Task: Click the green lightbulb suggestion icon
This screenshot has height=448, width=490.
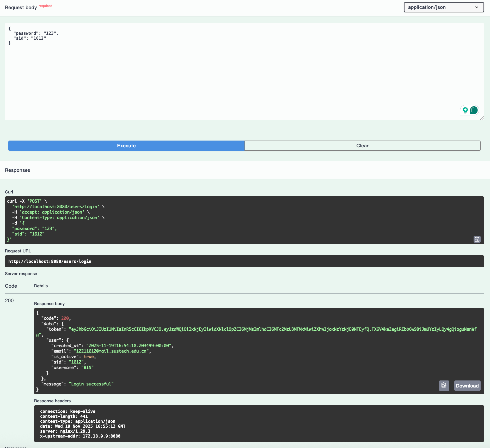Action: (465, 110)
